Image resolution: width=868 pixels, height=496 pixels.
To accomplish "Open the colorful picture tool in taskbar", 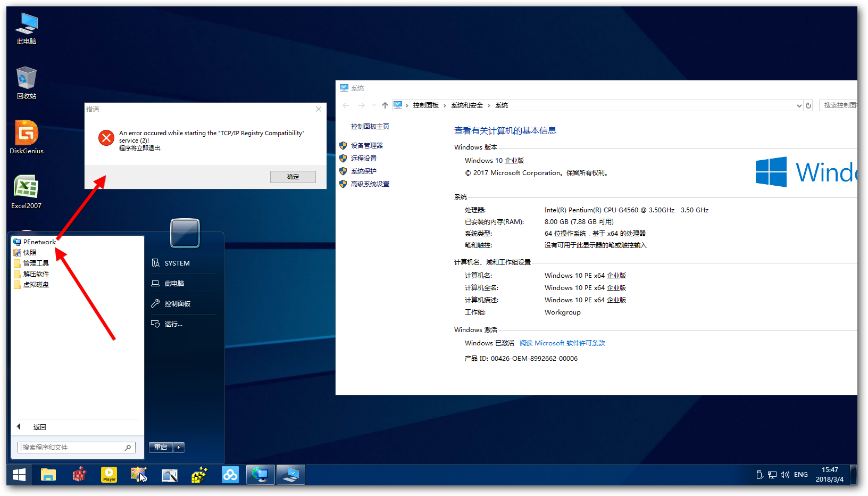I will coord(139,475).
